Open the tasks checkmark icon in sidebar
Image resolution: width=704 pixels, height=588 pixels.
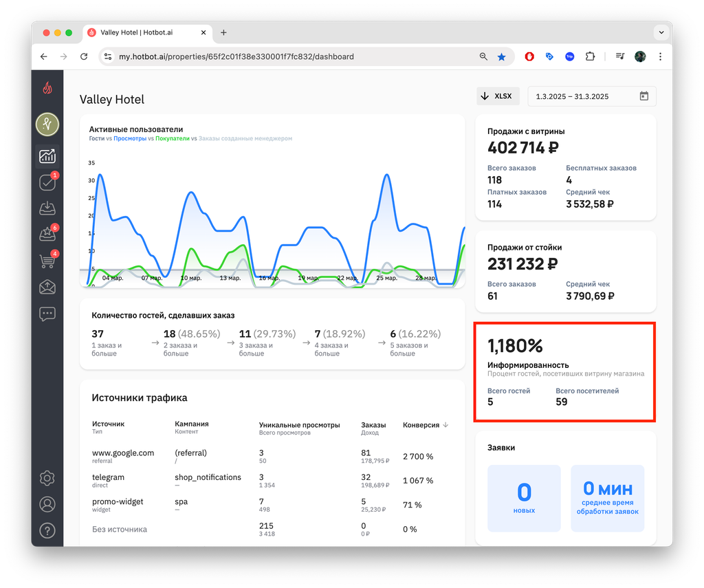[47, 182]
